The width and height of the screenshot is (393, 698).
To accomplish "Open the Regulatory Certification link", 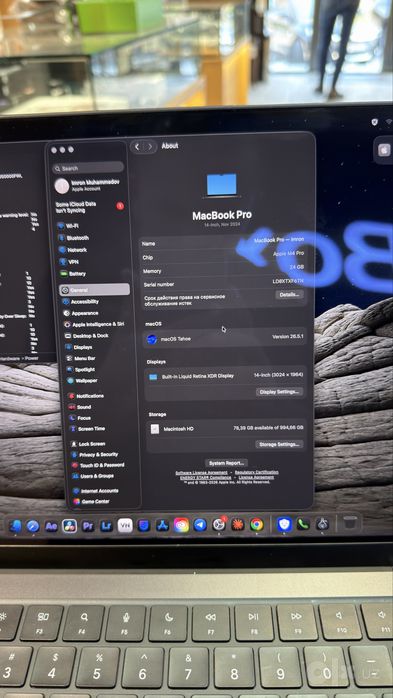I will tap(257, 472).
